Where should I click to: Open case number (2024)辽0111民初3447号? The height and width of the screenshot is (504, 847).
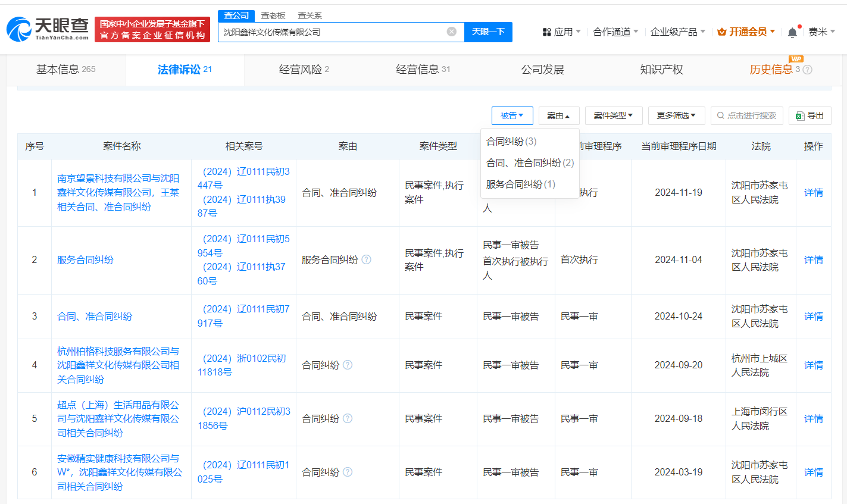pyautogui.click(x=243, y=178)
